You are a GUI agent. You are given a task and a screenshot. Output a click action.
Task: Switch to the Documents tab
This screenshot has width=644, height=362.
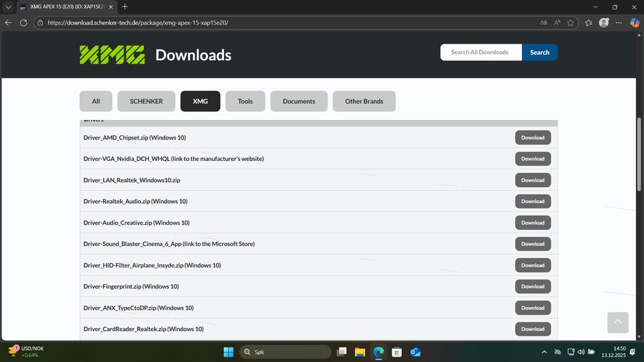(299, 101)
